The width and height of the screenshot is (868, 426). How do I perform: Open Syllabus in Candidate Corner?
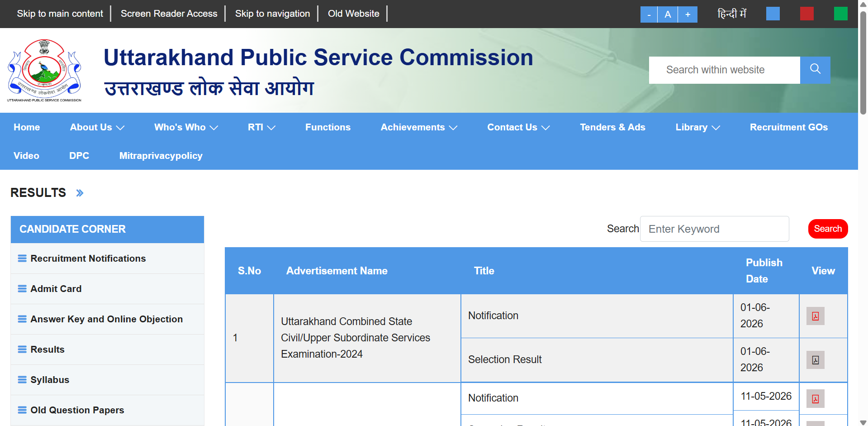50,380
